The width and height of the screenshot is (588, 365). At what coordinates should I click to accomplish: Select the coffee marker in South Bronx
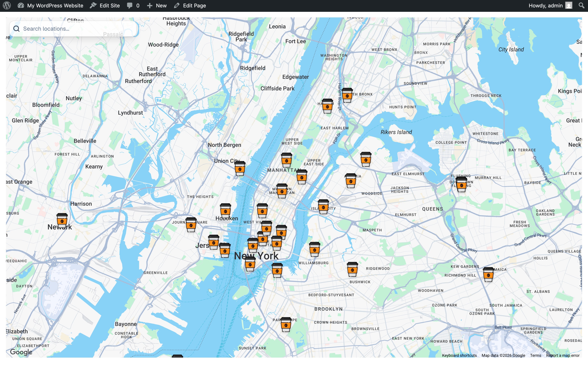(x=347, y=95)
